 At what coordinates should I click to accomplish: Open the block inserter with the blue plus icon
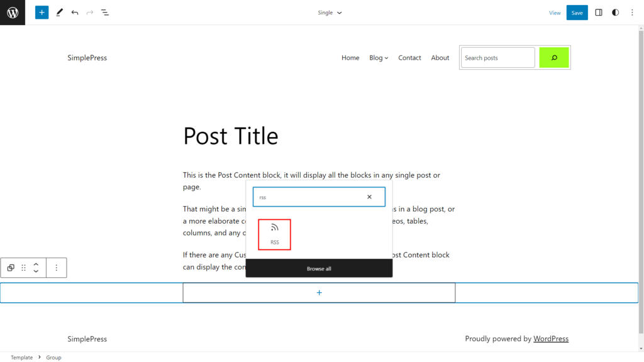coord(42,12)
